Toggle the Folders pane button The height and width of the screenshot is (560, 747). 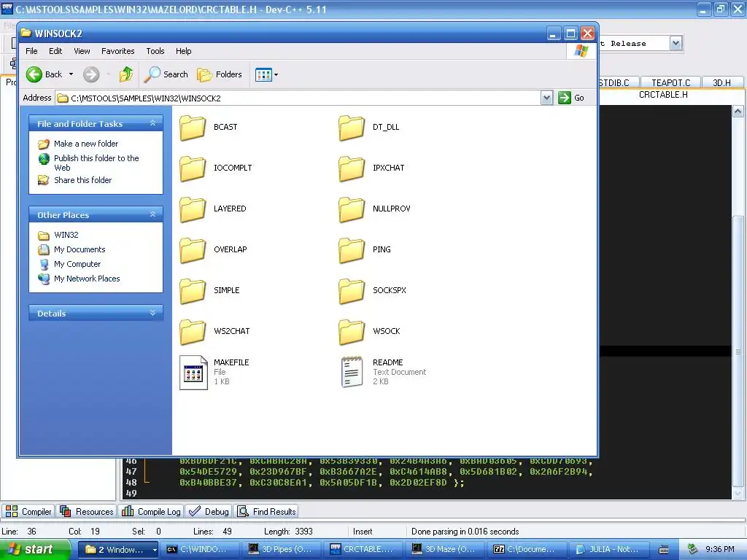220,74
